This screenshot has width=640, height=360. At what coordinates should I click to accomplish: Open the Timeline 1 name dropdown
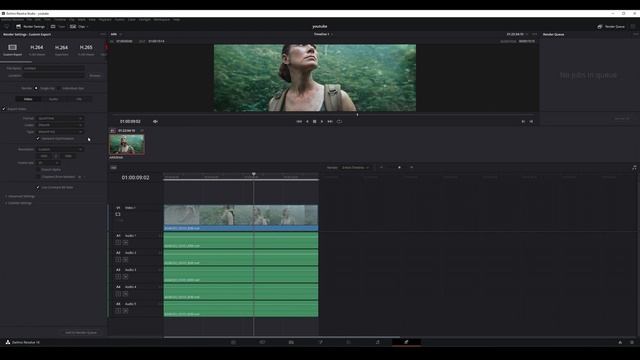(x=323, y=34)
